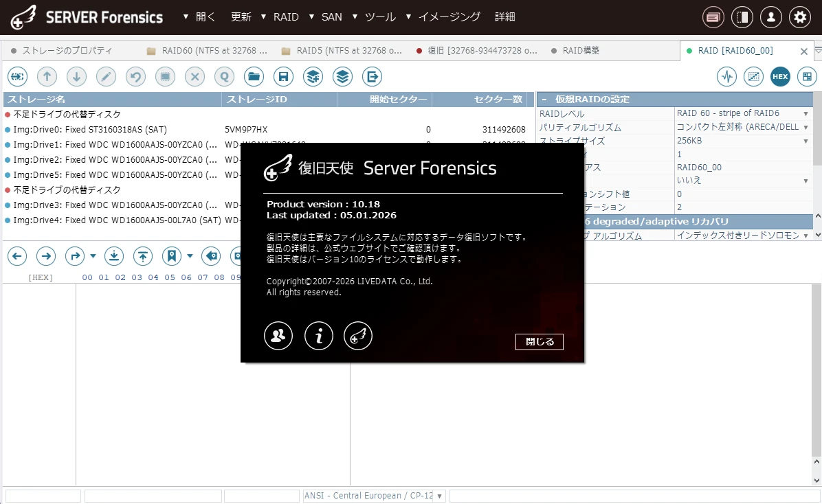Click the export arrow icon
The height and width of the screenshot is (504, 822).
[x=373, y=77]
